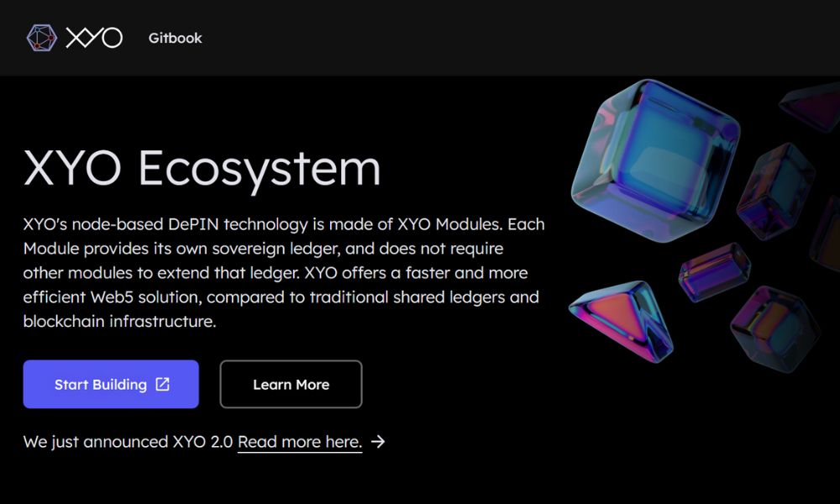
Task: Click the XYO polyhedron logo icon
Action: point(41,38)
